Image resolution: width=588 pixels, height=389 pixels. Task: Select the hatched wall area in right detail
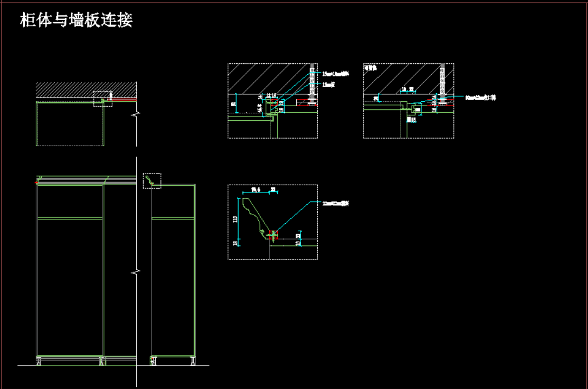click(401, 79)
